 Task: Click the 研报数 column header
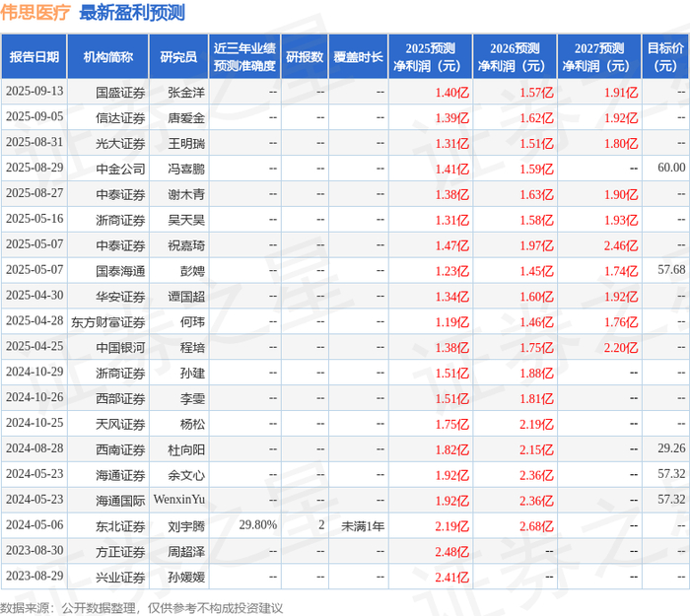[305, 57]
